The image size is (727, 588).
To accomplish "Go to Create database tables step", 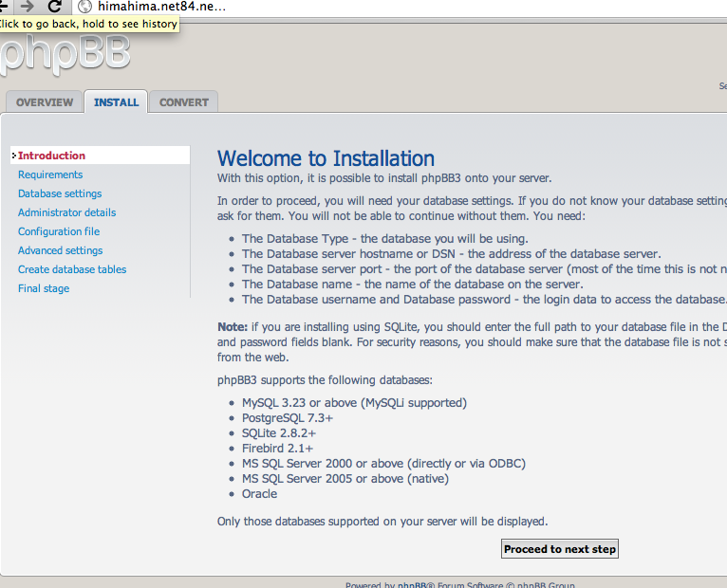I will [72, 269].
